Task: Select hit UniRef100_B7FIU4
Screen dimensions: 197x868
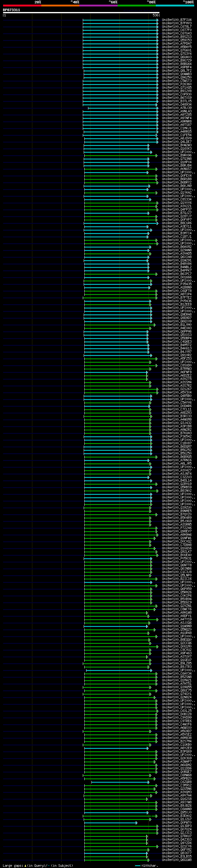Action: [176, 20]
